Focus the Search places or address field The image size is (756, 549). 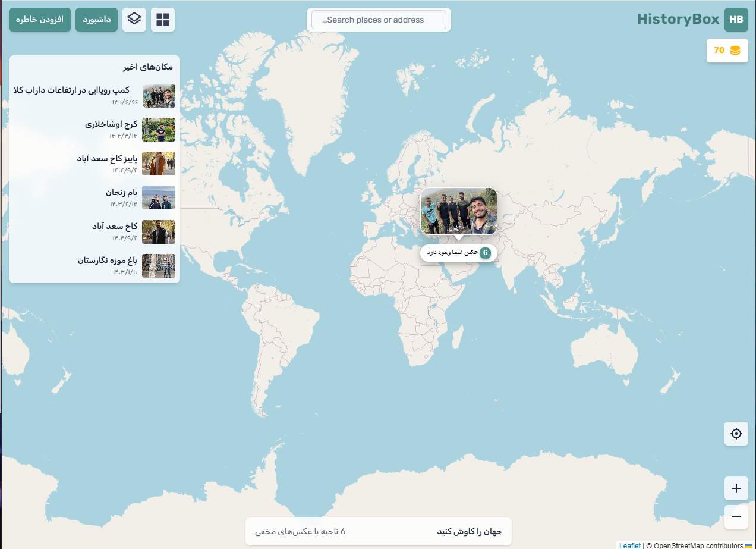click(x=379, y=20)
